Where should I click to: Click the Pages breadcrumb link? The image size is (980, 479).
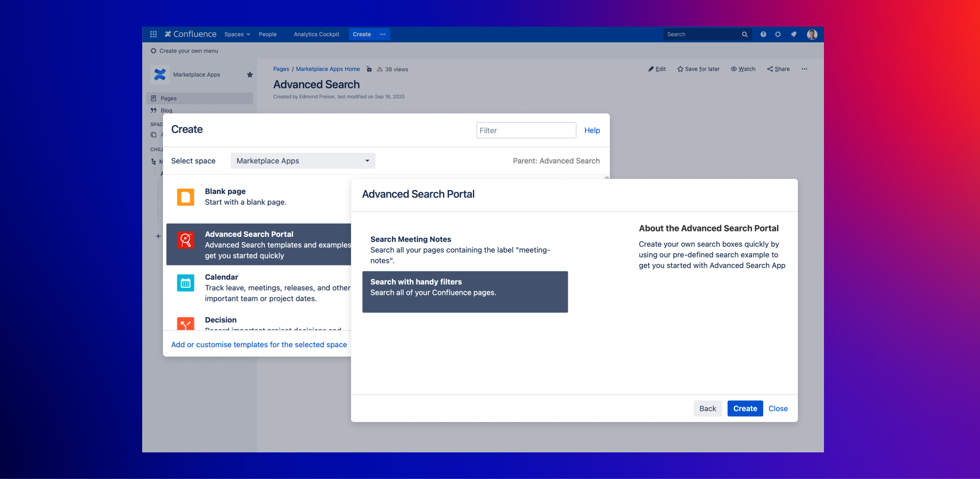pyautogui.click(x=281, y=69)
